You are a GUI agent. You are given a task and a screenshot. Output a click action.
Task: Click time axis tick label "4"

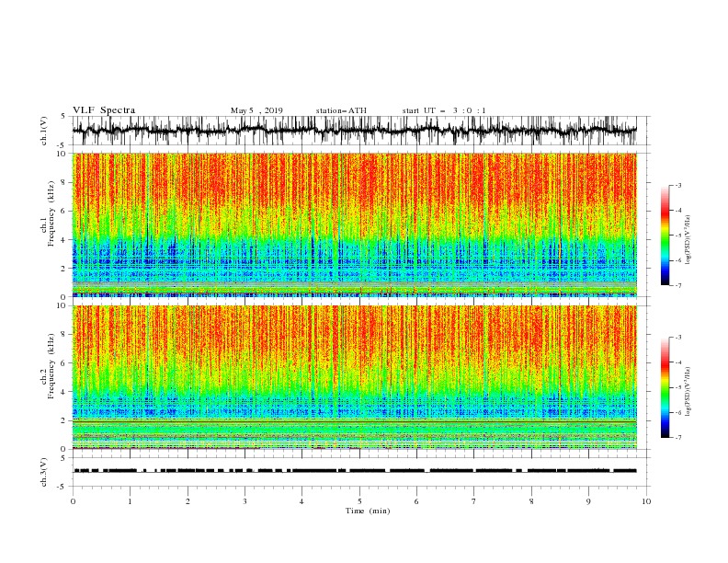coord(302,501)
